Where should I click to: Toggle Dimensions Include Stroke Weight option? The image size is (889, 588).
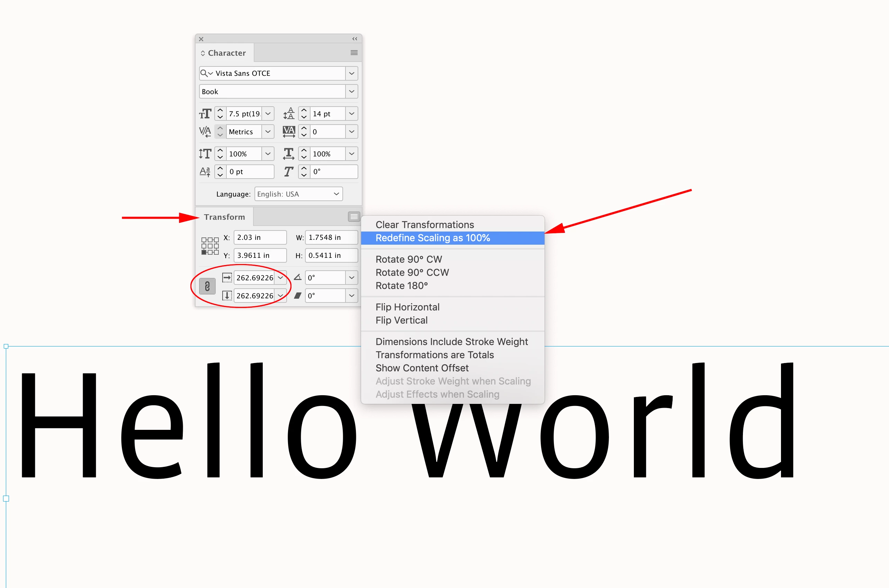pyautogui.click(x=452, y=342)
